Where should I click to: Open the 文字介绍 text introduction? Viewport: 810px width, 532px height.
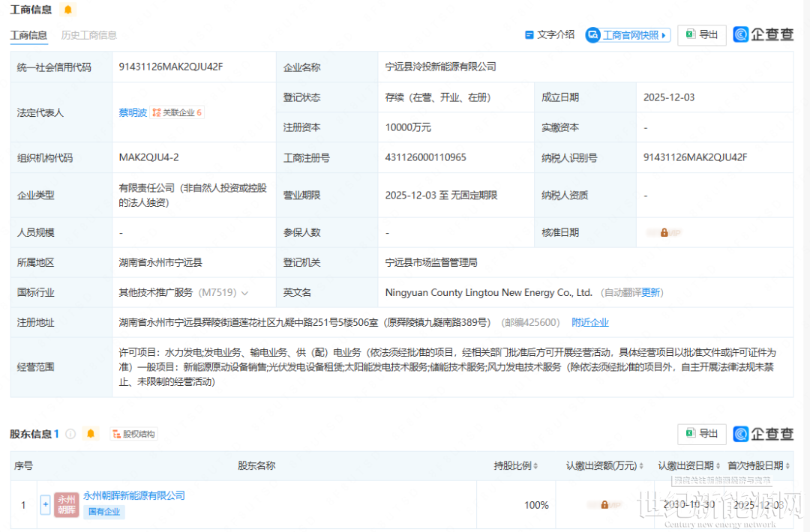click(550, 34)
